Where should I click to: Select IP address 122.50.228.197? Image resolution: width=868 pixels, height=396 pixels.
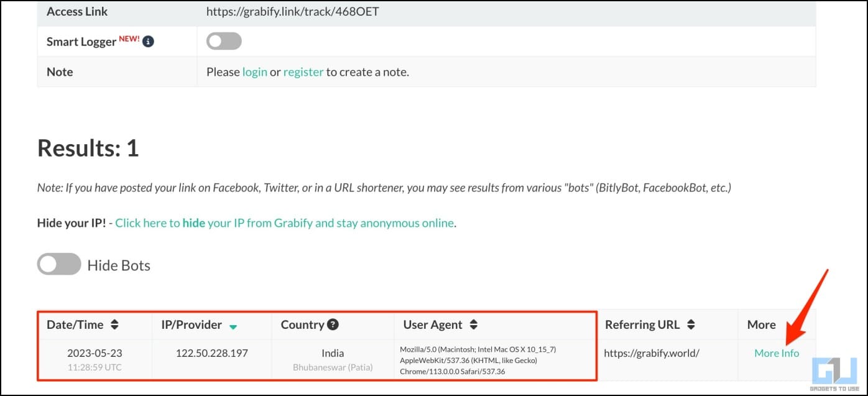[x=212, y=353]
